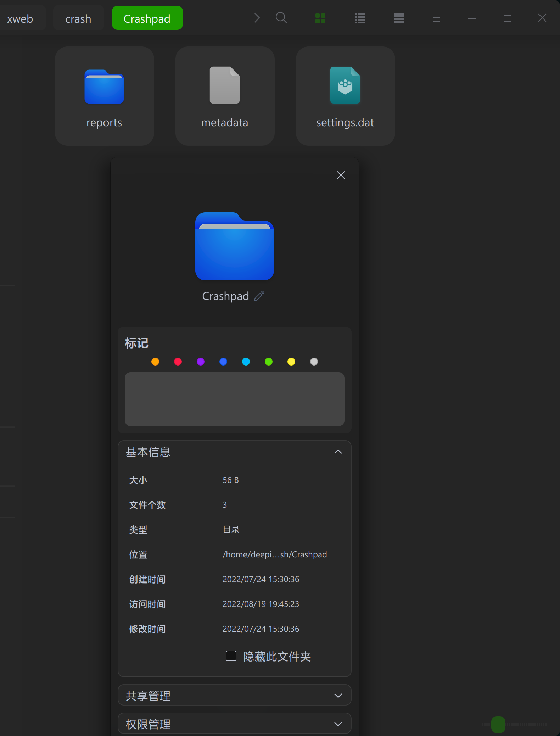
Task: Switch to icon grid view
Action: click(320, 18)
